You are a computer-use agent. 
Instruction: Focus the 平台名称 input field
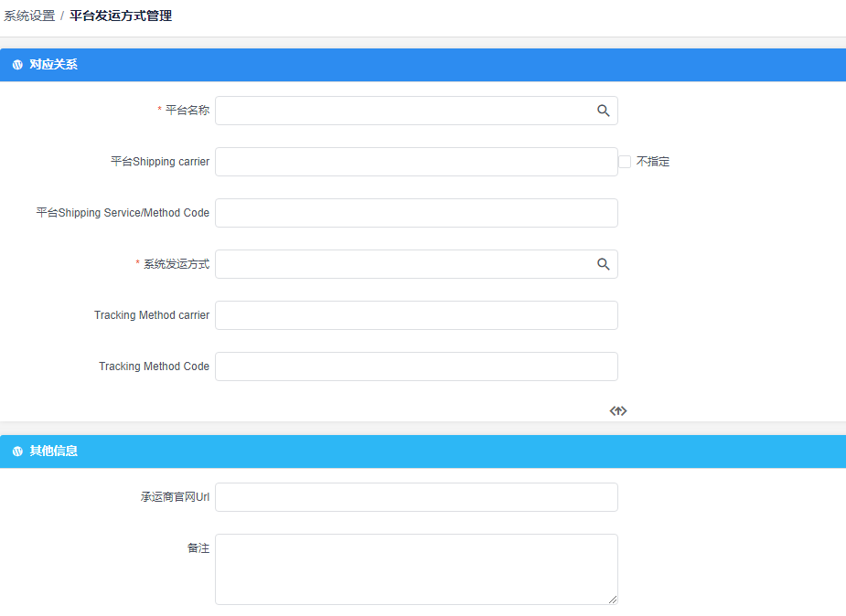tap(416, 111)
